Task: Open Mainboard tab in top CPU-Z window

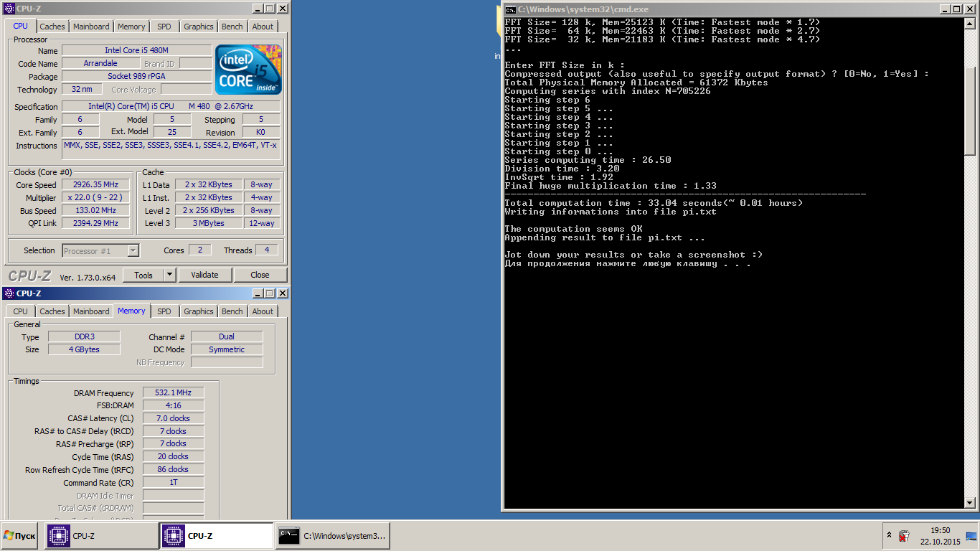Action: (x=92, y=27)
